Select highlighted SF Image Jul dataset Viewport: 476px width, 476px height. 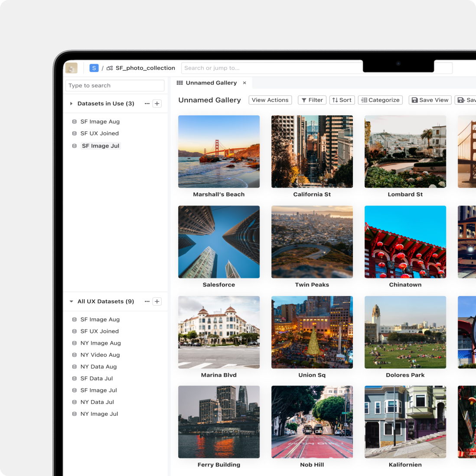click(101, 146)
